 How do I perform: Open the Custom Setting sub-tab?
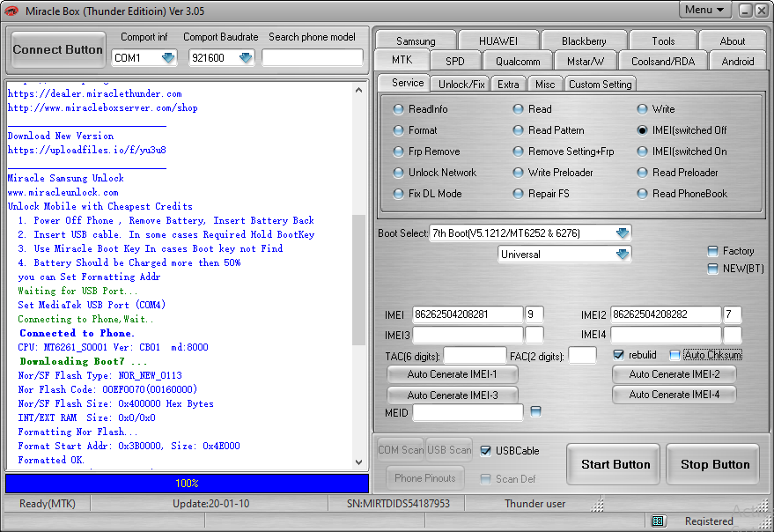[x=600, y=85]
